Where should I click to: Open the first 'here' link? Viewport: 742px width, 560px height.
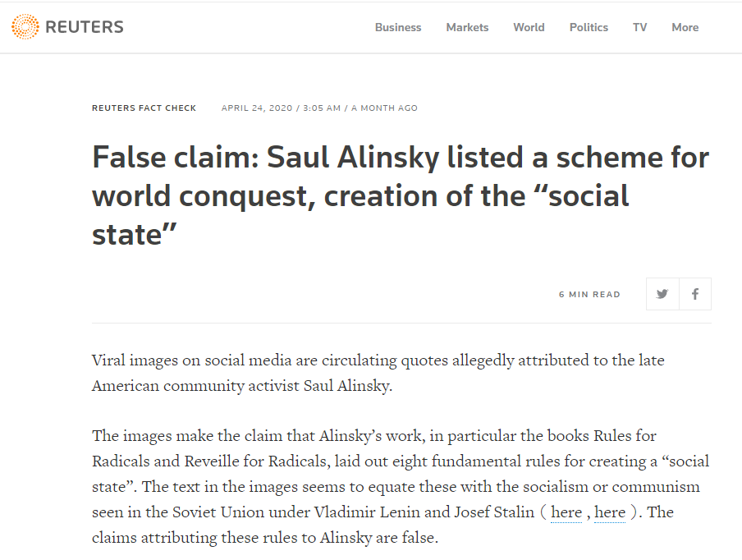(566, 512)
